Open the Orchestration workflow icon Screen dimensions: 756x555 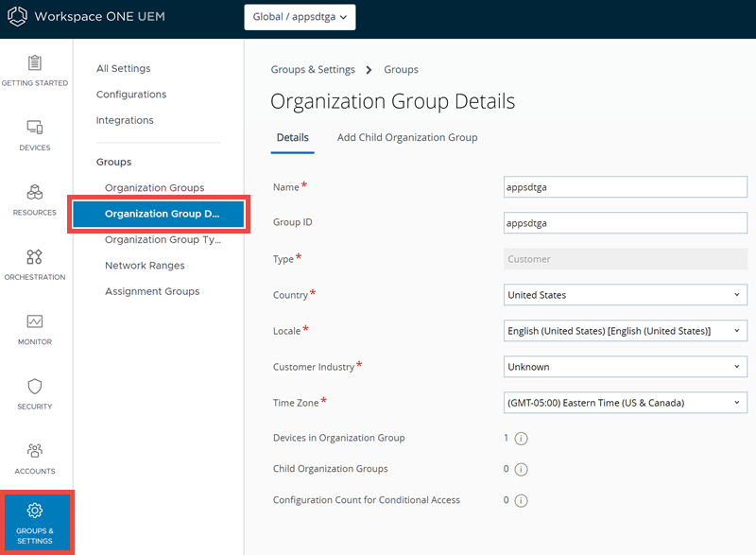(x=35, y=256)
